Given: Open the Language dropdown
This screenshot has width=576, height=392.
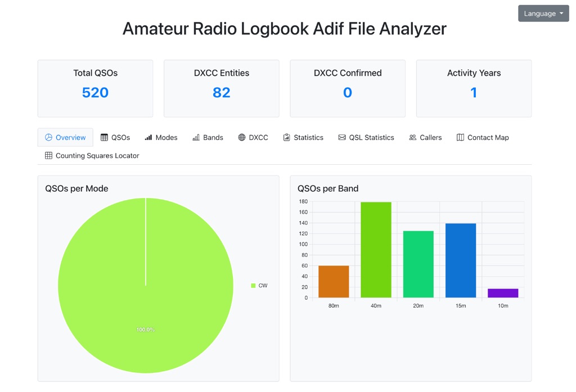Looking at the screenshot, I should (x=543, y=13).
